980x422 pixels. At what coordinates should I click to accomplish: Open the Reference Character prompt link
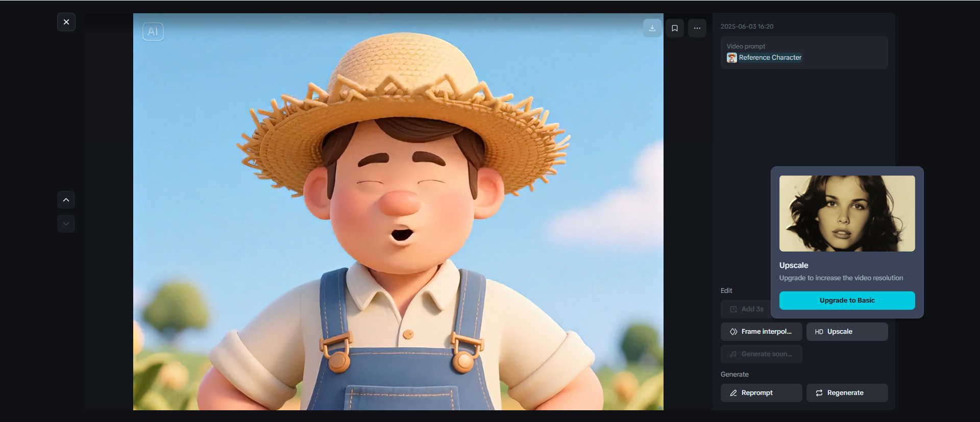tap(770, 58)
